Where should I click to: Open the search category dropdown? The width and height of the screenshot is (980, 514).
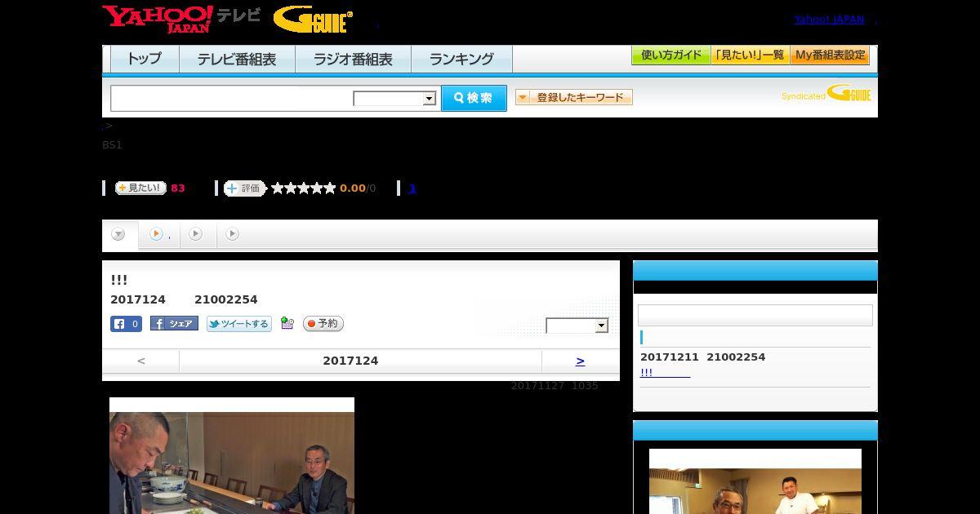[x=394, y=99]
